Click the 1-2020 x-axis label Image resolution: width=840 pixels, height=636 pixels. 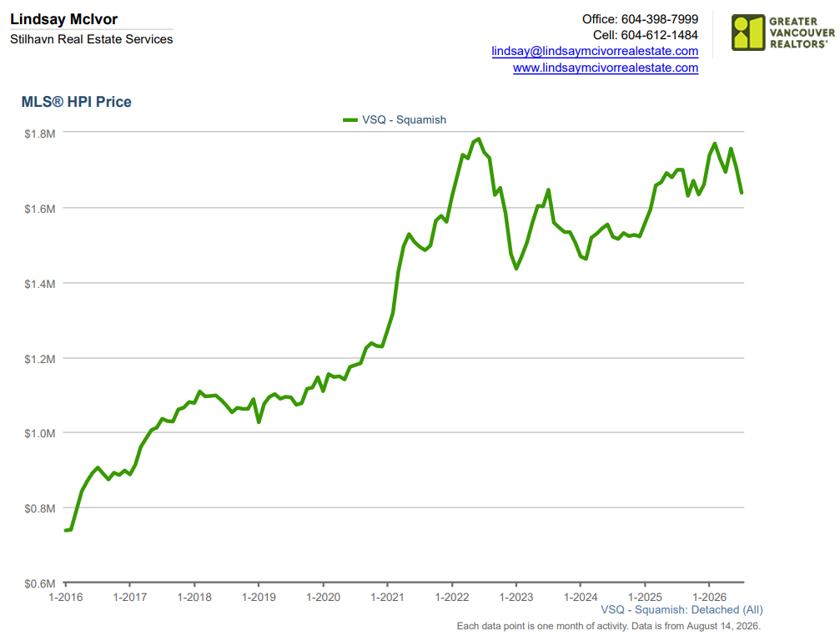323,597
